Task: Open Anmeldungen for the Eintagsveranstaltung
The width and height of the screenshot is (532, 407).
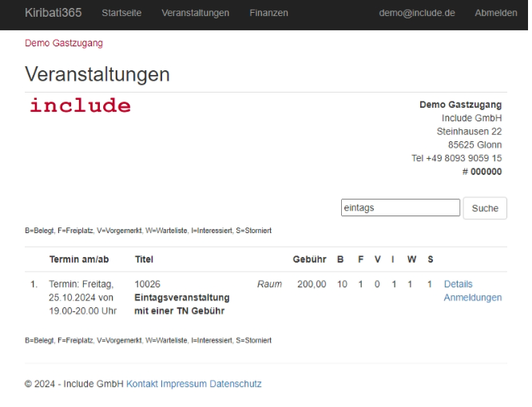Action: coord(473,298)
